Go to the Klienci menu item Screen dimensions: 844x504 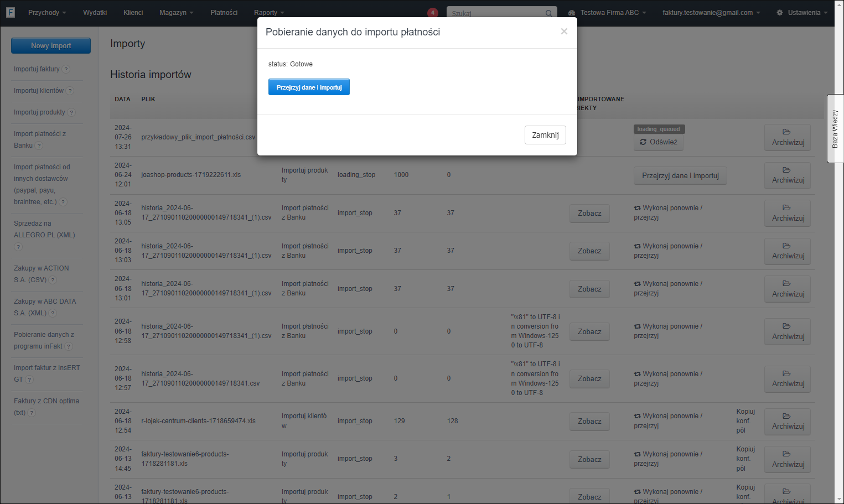pos(133,13)
